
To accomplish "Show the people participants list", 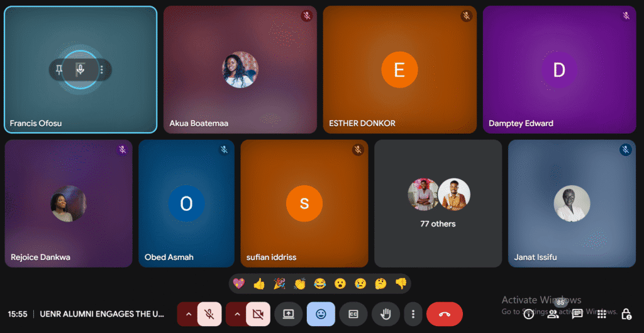I will pyautogui.click(x=553, y=313).
